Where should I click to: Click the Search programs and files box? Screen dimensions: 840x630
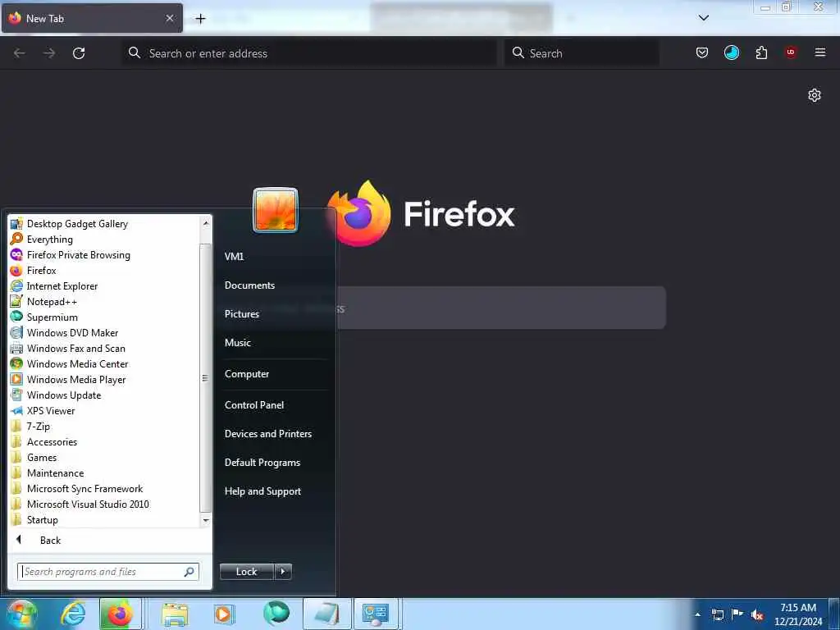[x=108, y=572]
